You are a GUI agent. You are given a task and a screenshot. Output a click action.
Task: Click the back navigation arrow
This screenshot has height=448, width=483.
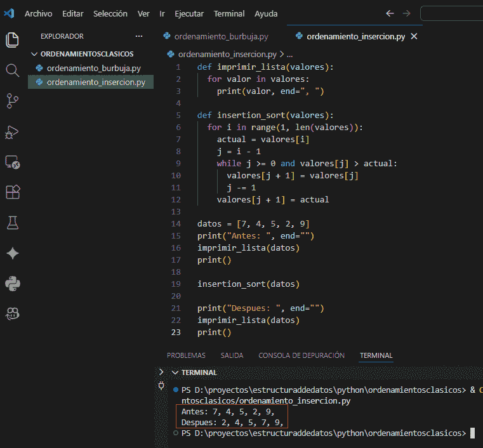click(x=390, y=13)
